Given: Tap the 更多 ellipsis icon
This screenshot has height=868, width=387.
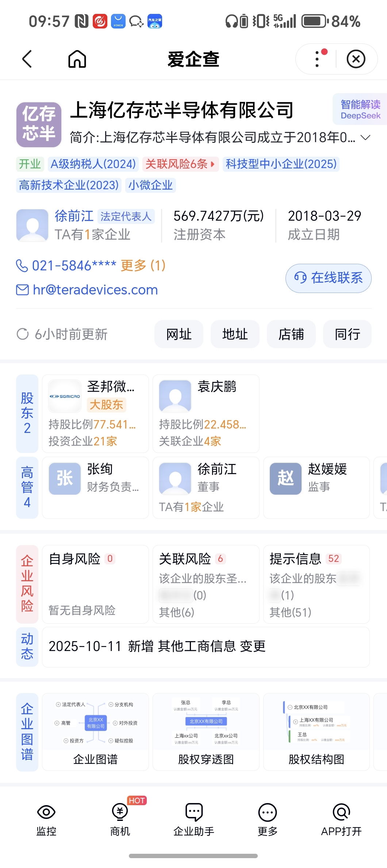Looking at the screenshot, I should click(x=268, y=813).
